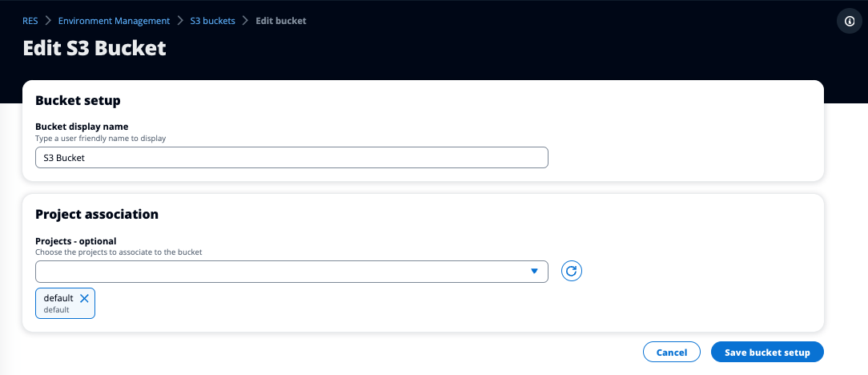Screen dimensions: 868x375
Task: Click the Bucket setup section heading
Action: click(78, 101)
